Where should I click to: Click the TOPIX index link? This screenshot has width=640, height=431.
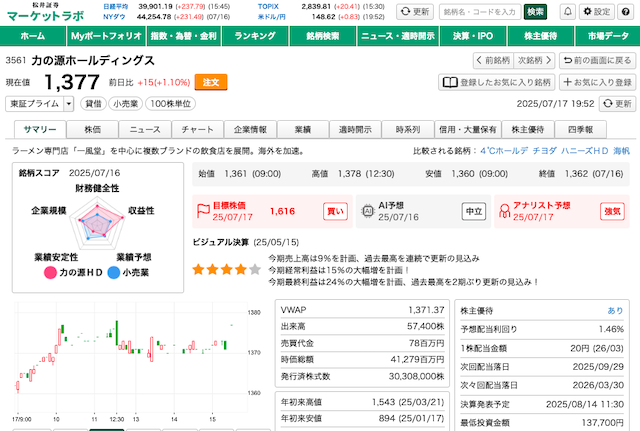pyautogui.click(x=268, y=7)
